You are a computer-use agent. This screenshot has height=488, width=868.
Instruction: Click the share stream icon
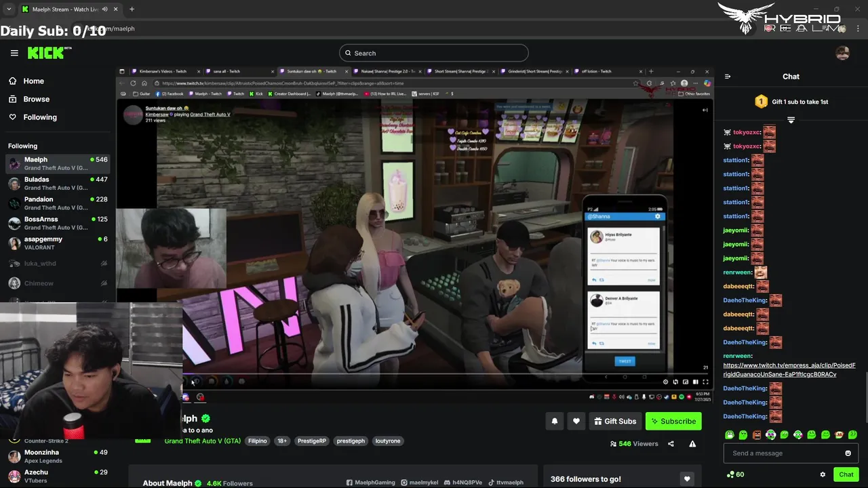671,444
